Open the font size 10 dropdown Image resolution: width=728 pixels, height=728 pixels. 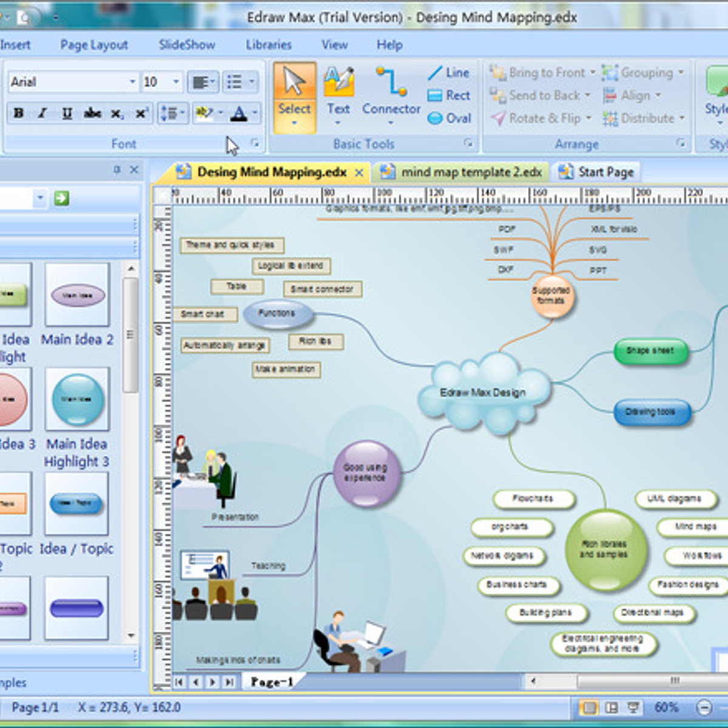(177, 82)
